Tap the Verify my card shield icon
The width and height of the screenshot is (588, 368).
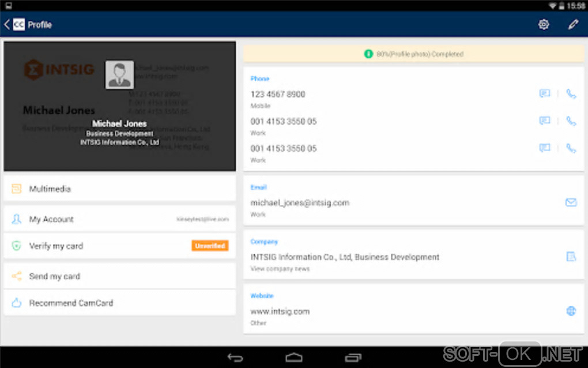point(17,246)
